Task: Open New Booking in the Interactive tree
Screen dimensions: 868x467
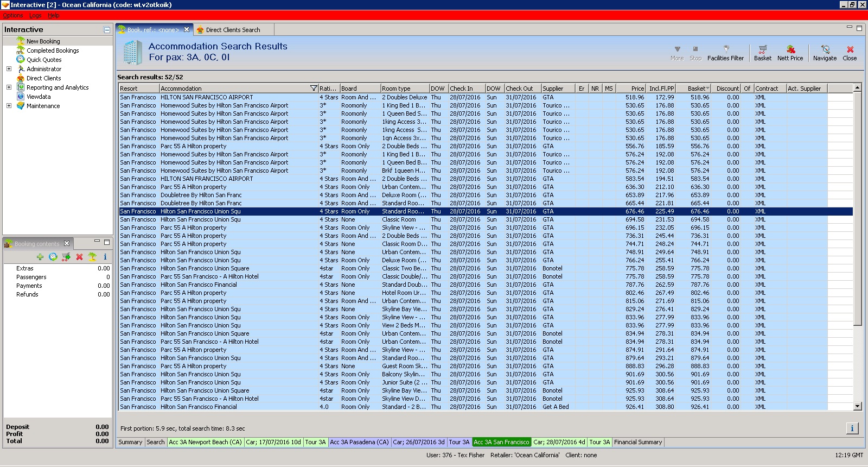Action: [43, 41]
